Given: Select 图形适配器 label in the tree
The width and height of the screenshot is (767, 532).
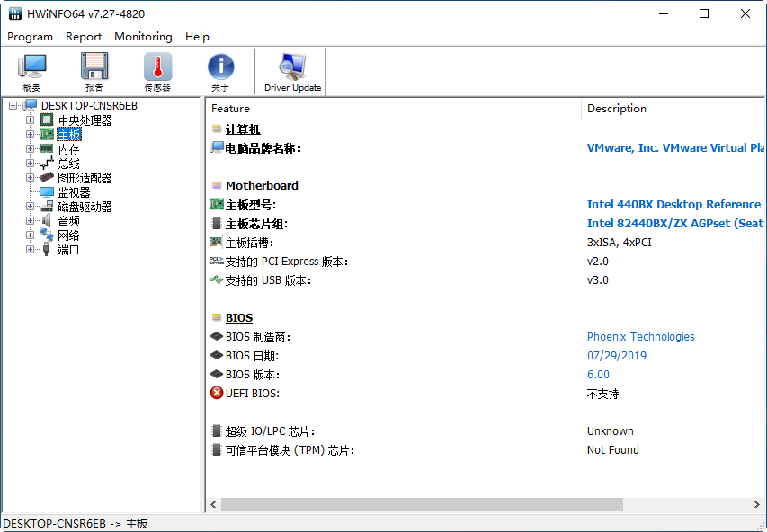Looking at the screenshot, I should click(85, 178).
